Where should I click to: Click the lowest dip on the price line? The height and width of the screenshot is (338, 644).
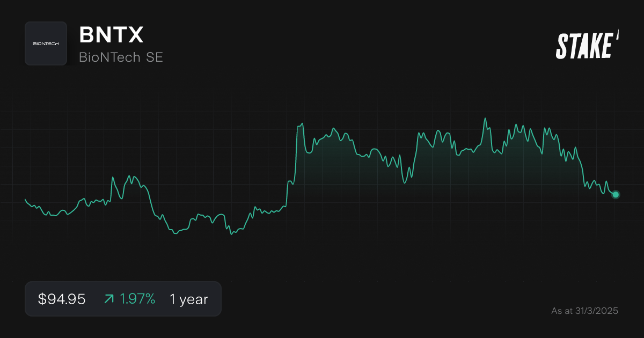231,234
